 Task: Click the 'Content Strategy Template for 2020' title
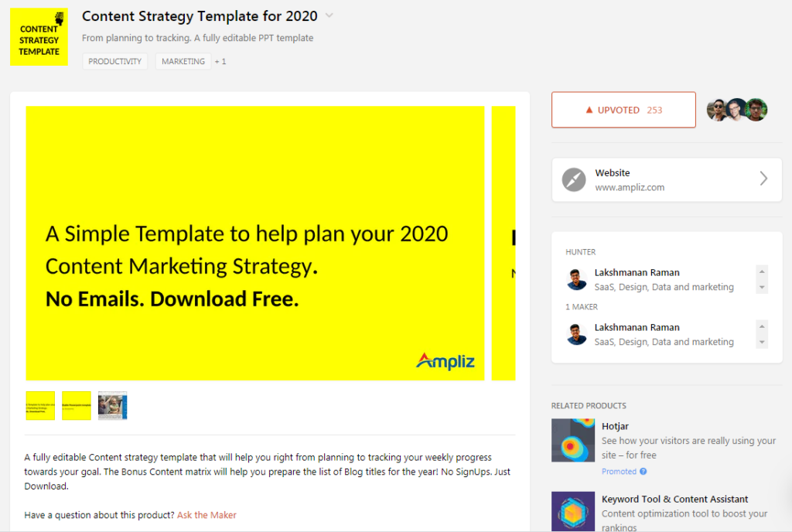coord(200,16)
